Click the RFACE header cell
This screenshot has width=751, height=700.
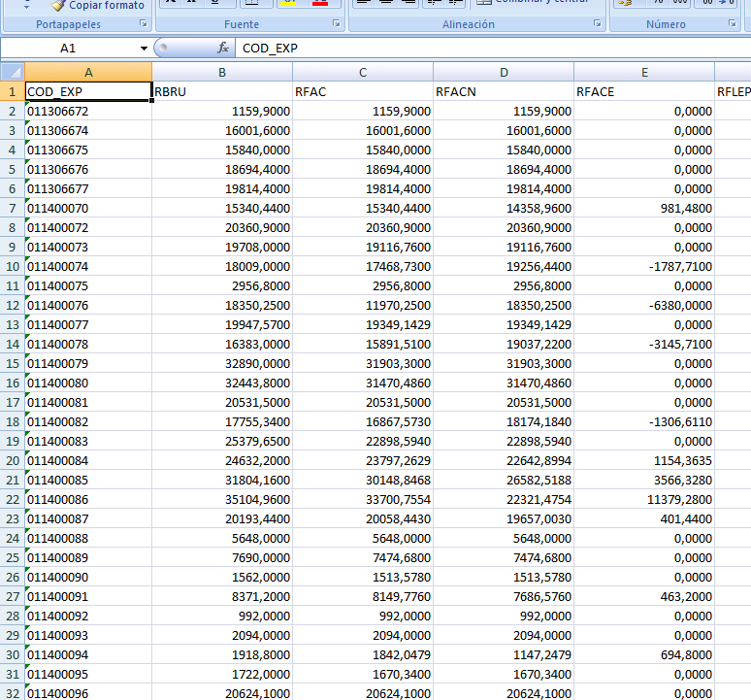[644, 92]
